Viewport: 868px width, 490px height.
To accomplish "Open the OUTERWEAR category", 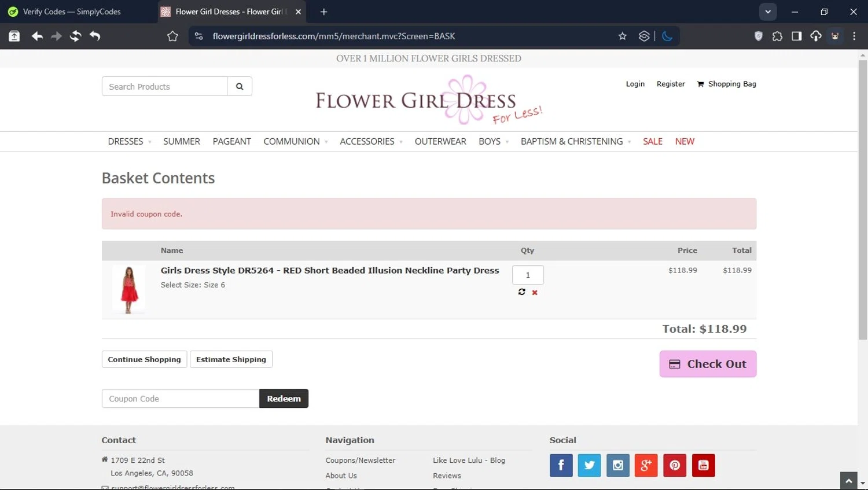I will pyautogui.click(x=440, y=142).
